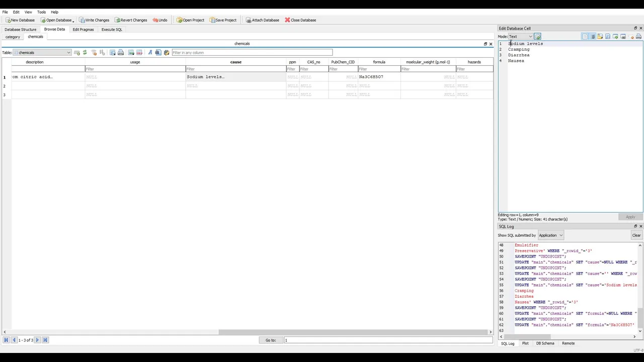Click the Close Database button
The width and height of the screenshot is (644, 362).
point(300,20)
